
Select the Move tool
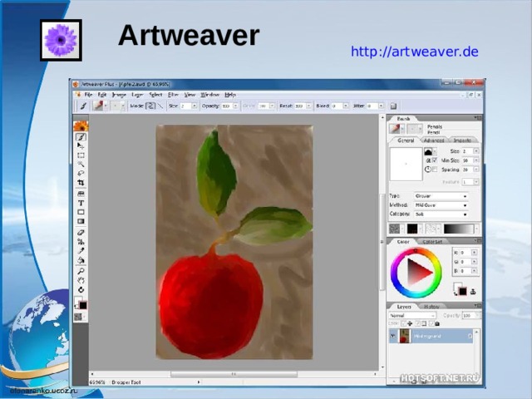tap(81, 146)
